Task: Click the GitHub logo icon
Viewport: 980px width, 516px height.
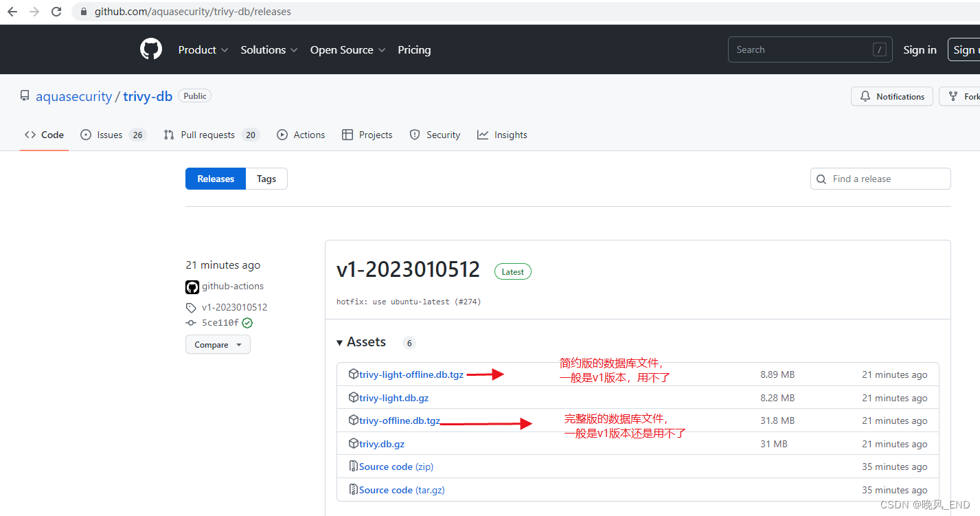Action: point(151,49)
